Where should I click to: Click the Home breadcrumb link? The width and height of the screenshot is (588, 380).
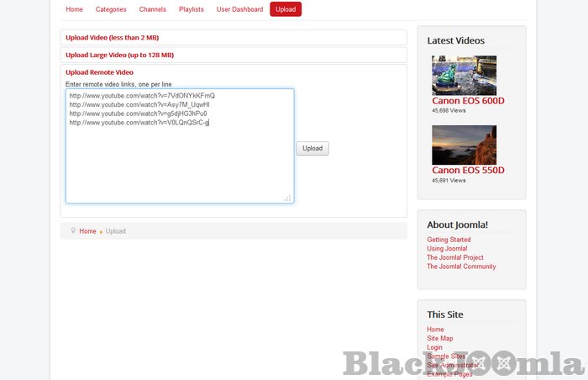tap(87, 231)
